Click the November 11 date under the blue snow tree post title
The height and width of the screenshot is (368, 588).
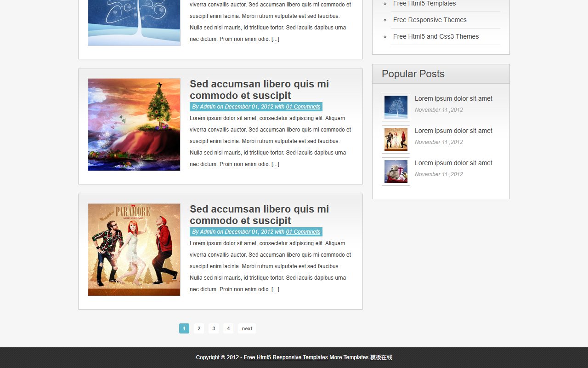pyautogui.click(x=439, y=110)
